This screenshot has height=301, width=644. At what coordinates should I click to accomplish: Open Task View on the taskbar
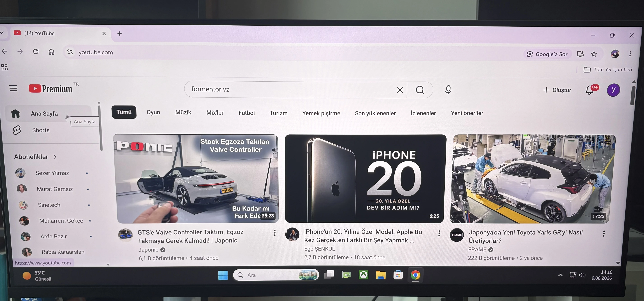coord(329,275)
